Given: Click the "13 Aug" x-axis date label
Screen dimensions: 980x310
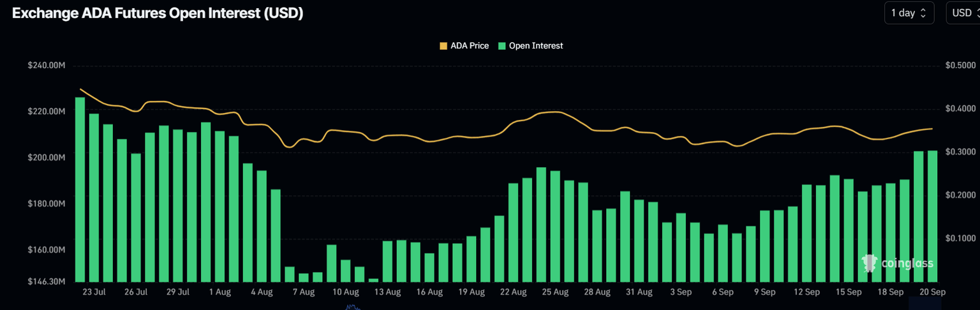Looking at the screenshot, I should [x=387, y=292].
